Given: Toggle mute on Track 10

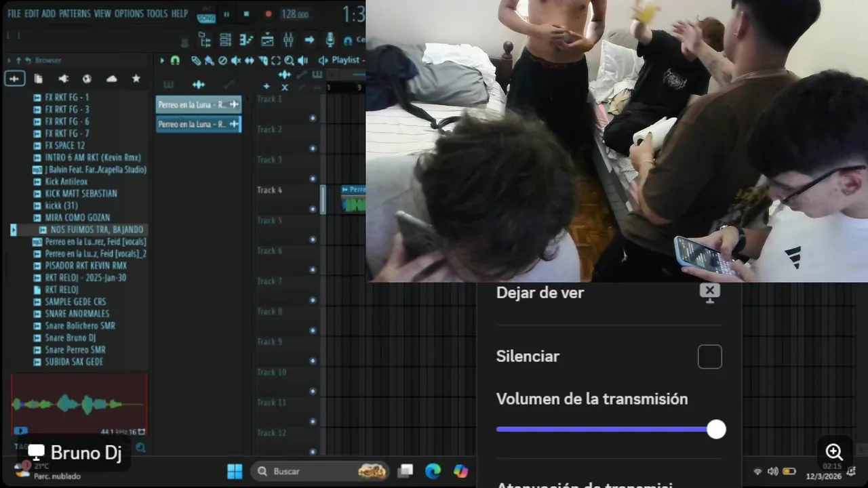Looking at the screenshot, I should 313,391.
